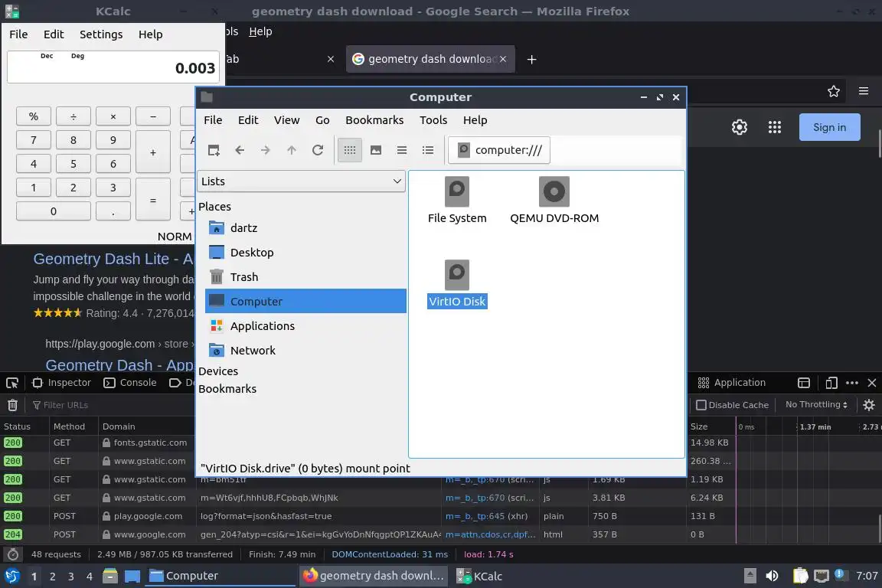This screenshot has height=588, width=882.
Task: Expand the Devices section in sidebar
Action: tap(218, 371)
